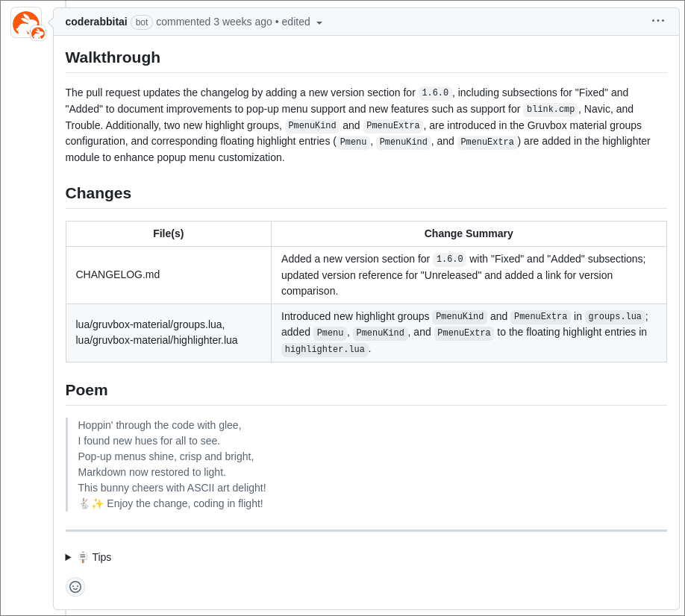This screenshot has height=616, width=685.
Task: Click the CHANGELOG.md table cell
Action: point(169,275)
